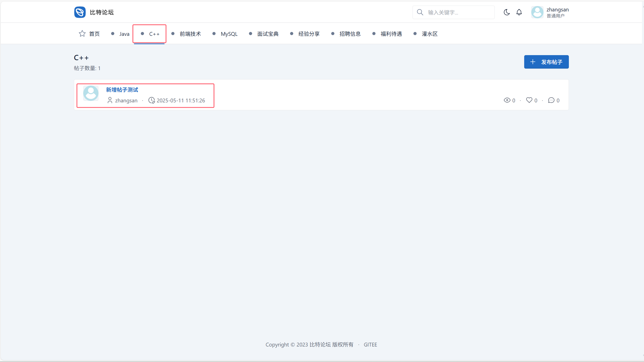Select the 前端技术 board tab
644x362 pixels.
[x=190, y=34]
